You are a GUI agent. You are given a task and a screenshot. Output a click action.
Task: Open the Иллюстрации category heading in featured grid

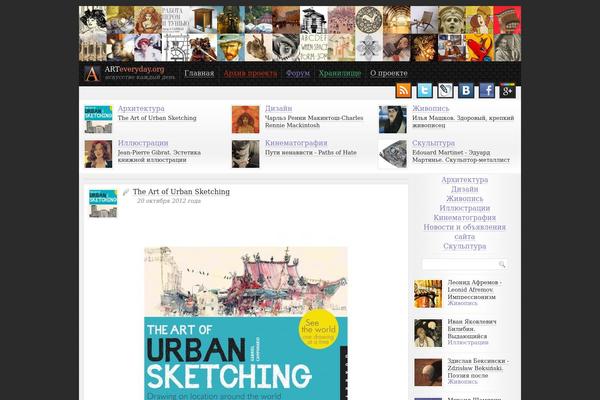pos(143,143)
